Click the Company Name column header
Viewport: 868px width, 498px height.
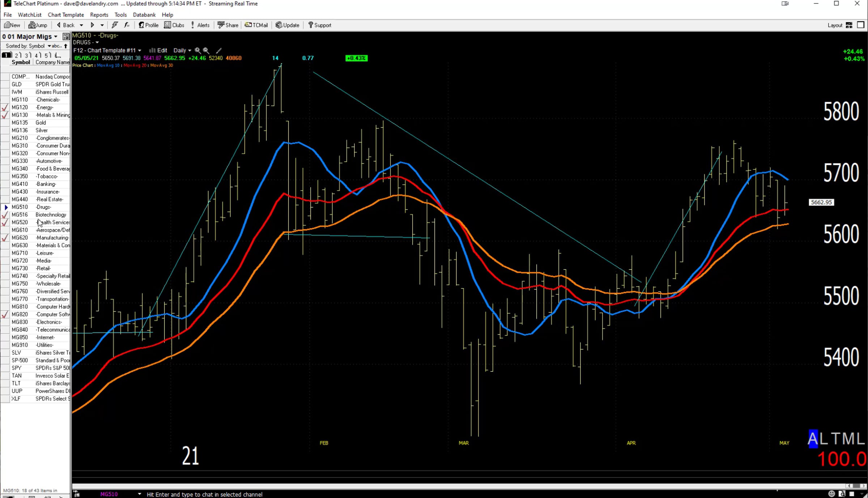point(52,62)
